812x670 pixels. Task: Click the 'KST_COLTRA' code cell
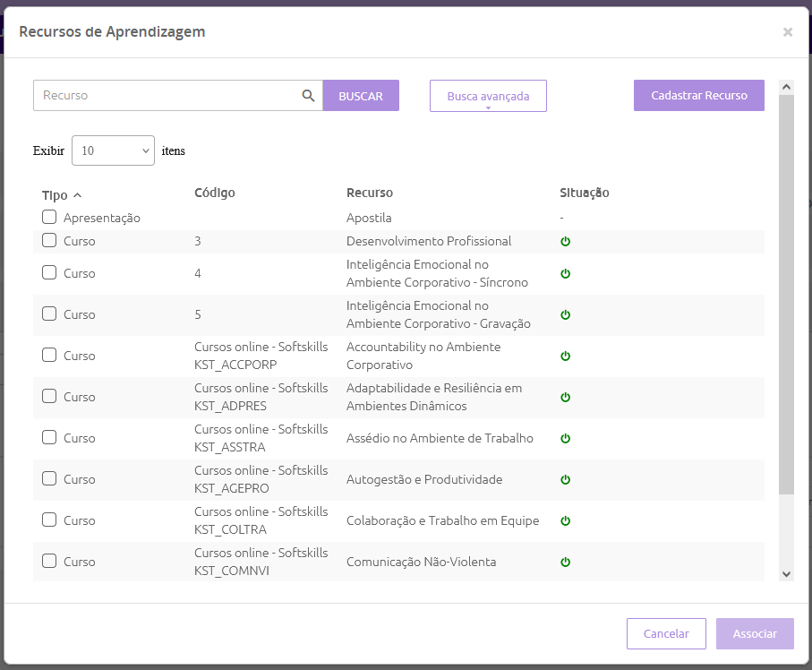coord(230,529)
